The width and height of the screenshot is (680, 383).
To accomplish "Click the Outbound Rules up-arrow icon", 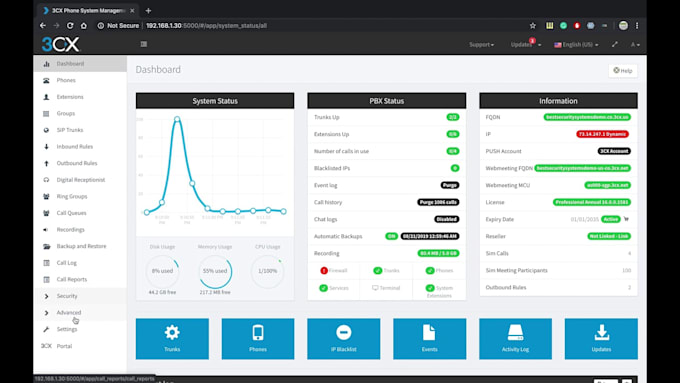I will [x=46, y=163].
